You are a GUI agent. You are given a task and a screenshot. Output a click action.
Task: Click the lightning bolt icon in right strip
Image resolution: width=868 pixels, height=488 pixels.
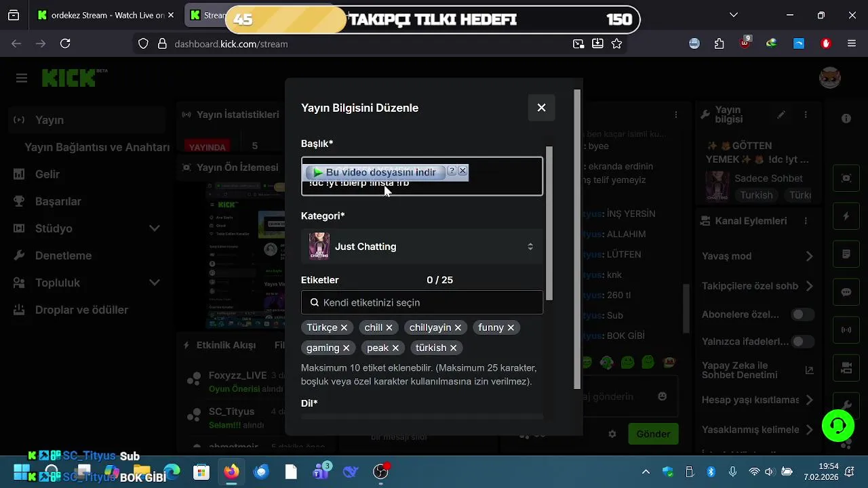point(846,216)
